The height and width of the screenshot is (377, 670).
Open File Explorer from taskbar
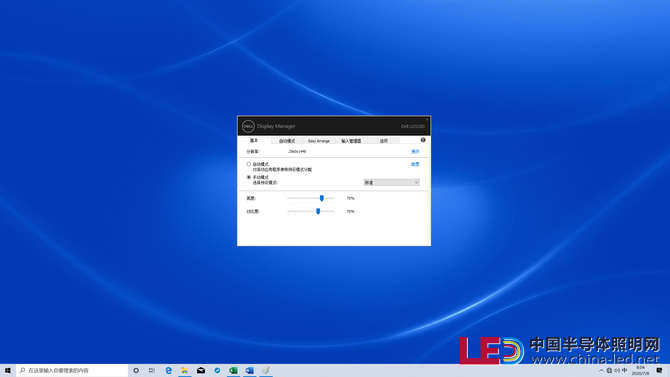(185, 371)
